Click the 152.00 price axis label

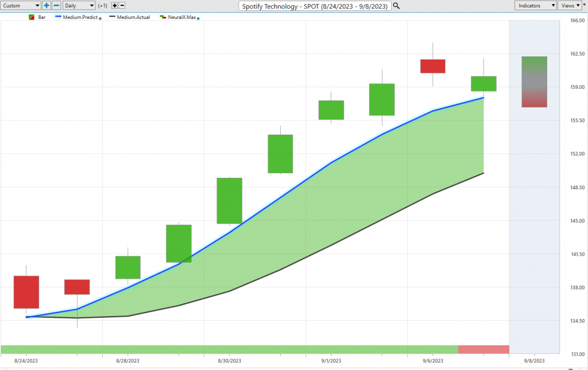click(x=578, y=154)
